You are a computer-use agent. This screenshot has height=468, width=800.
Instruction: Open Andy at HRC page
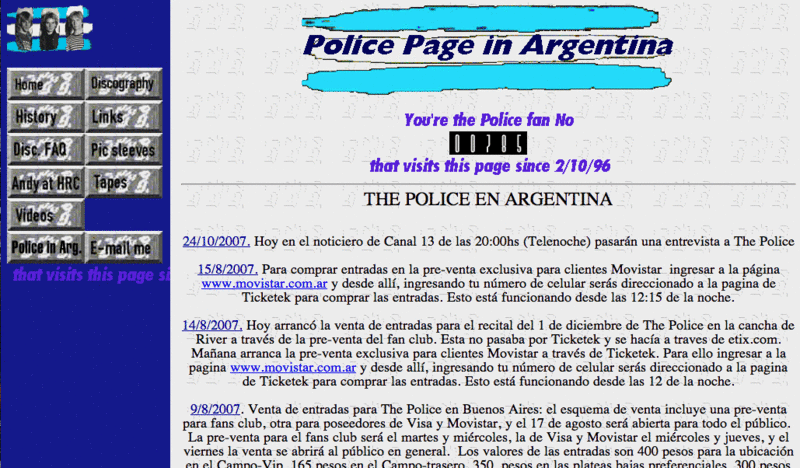(45, 182)
